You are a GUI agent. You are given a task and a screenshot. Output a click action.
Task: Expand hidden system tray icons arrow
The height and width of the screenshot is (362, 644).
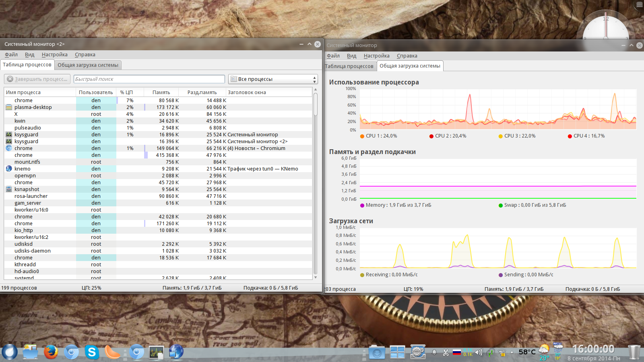(512, 352)
